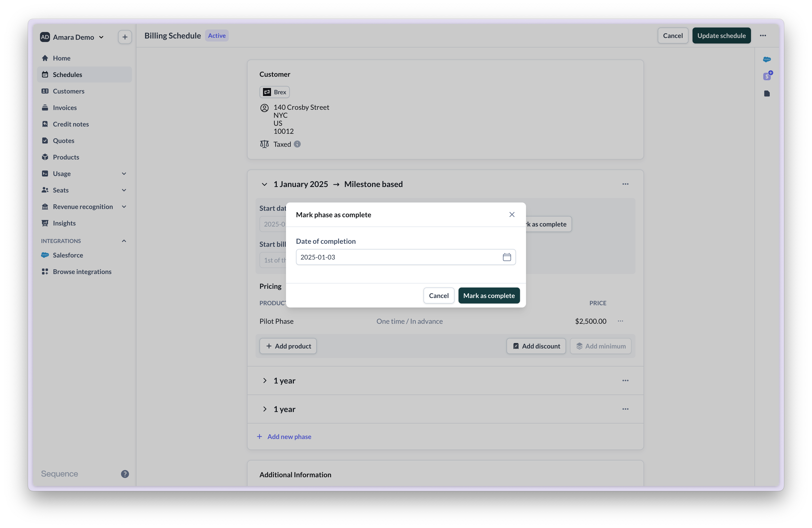Viewport: 812px width, 528px height.
Task: Open the header more options ellipsis
Action: pyautogui.click(x=763, y=35)
